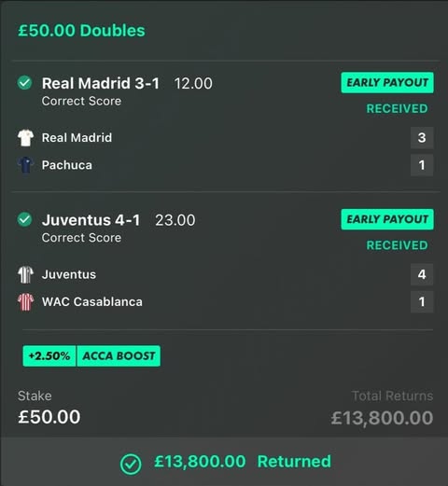448x486 pixels.
Task: Click the green check next to Real Madrid 3-1
Action: point(24,83)
